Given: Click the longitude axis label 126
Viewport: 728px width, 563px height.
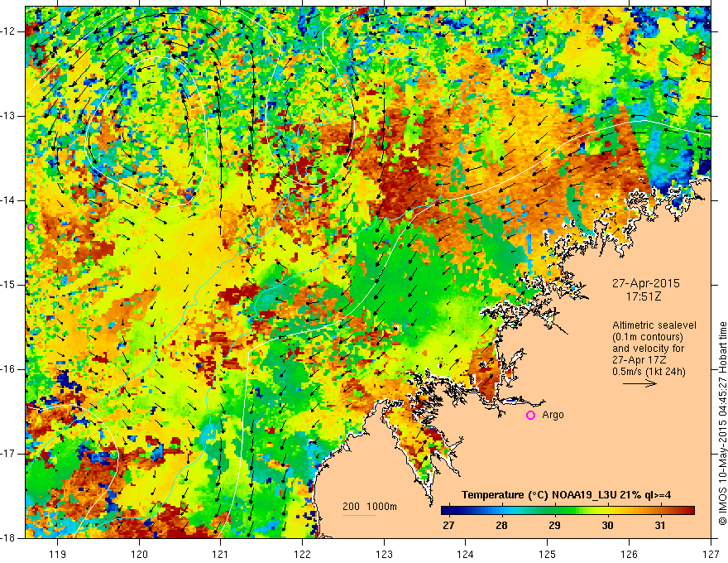Looking at the screenshot, I should 629,554.
